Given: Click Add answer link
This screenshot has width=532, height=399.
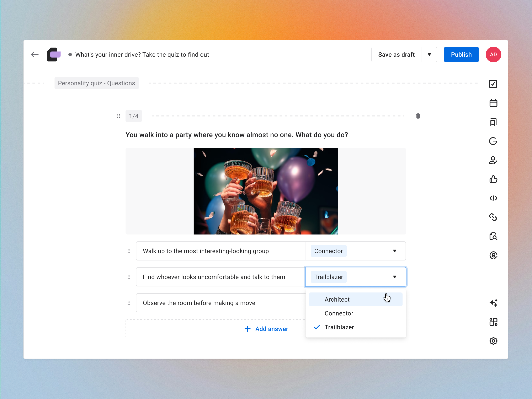Looking at the screenshot, I should 266,329.
